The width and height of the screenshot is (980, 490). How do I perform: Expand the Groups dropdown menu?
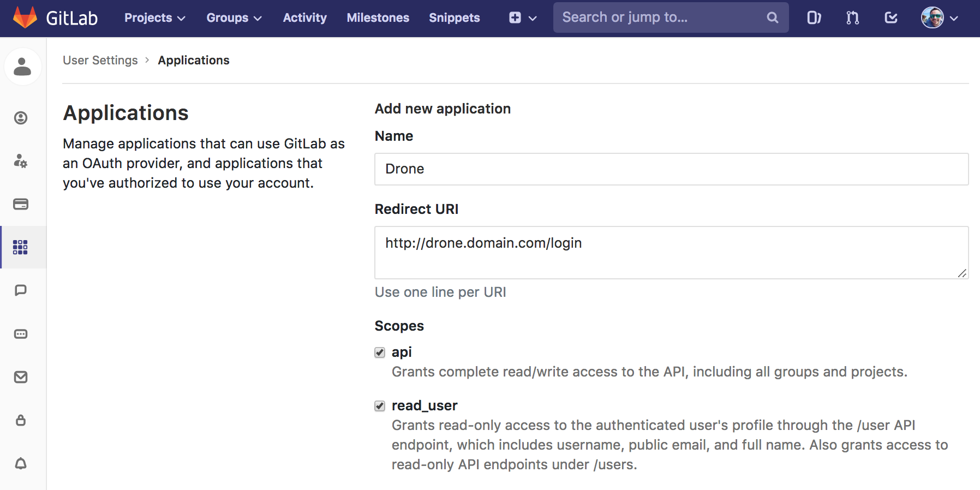coord(234,18)
